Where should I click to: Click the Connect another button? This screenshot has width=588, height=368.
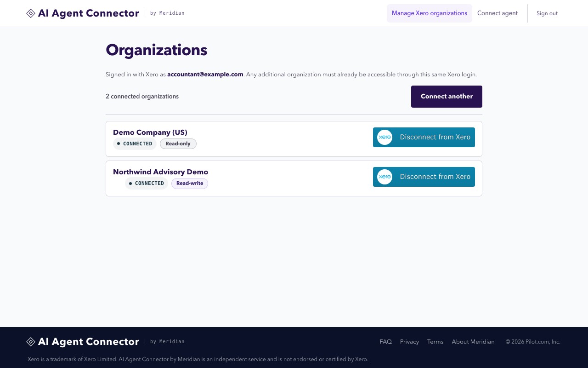[447, 97]
